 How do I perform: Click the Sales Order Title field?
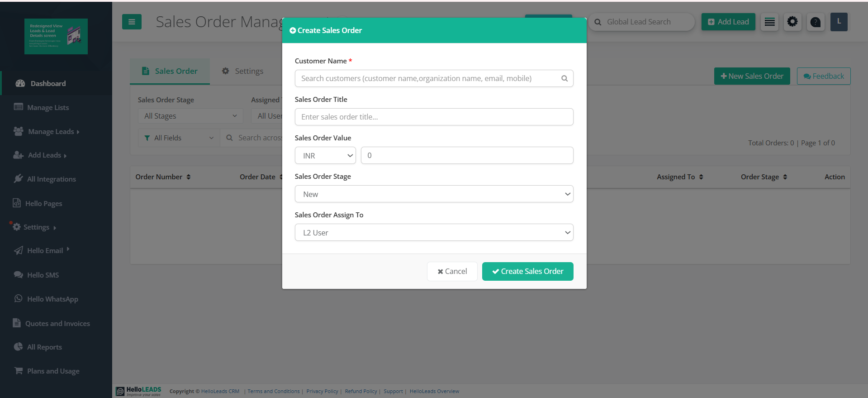[x=434, y=117]
